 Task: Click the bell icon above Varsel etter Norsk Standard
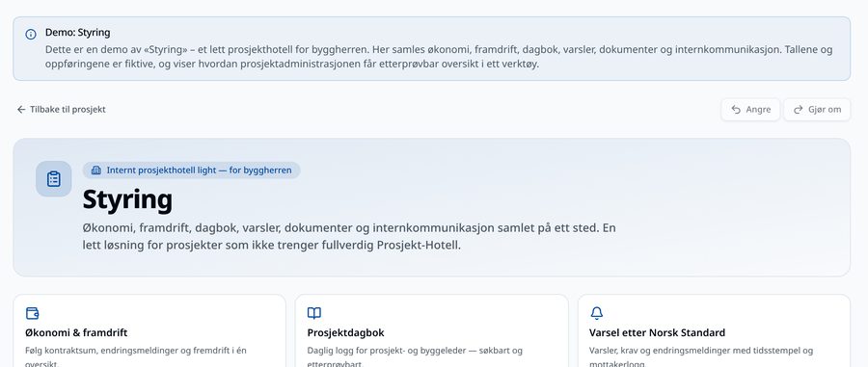pos(596,313)
